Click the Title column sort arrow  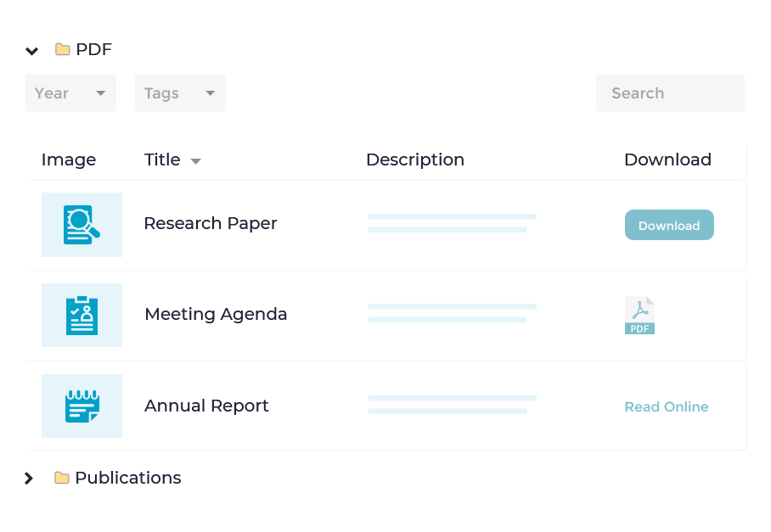coord(195,161)
